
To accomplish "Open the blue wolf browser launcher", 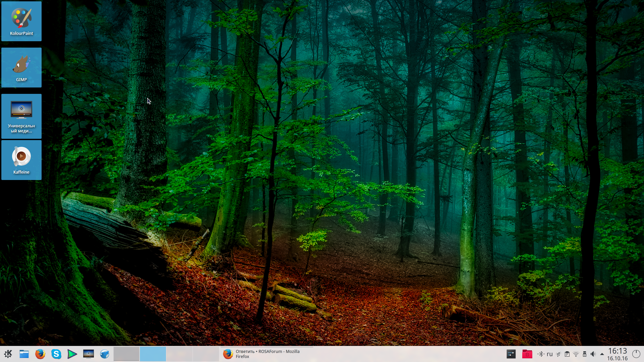I will [105, 354].
